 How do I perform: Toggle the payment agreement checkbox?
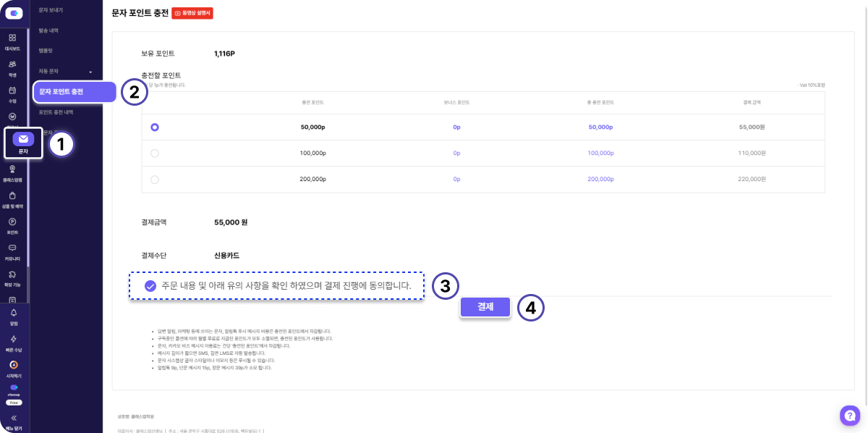150,285
